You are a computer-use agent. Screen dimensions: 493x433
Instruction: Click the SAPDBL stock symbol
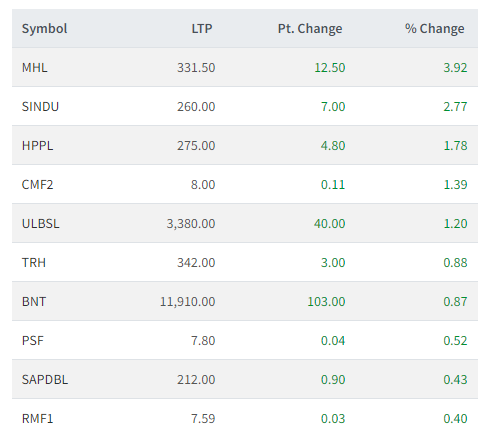[45, 380]
